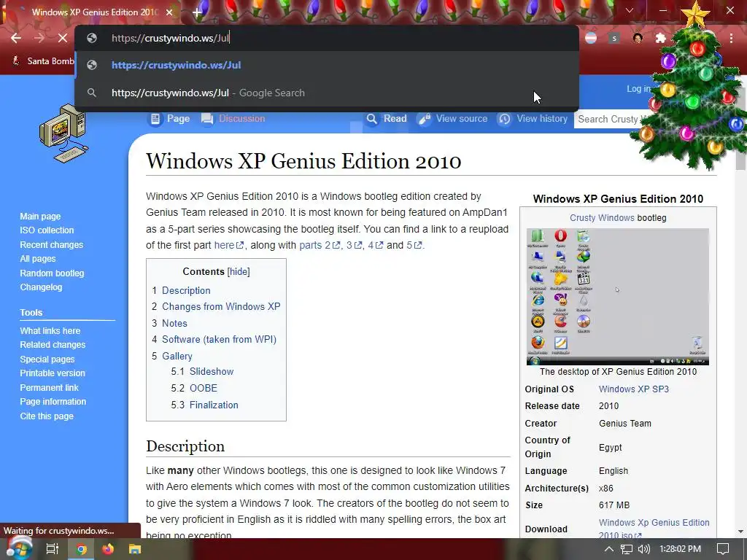
Task: Open Cite this page link
Action: [x=47, y=416]
